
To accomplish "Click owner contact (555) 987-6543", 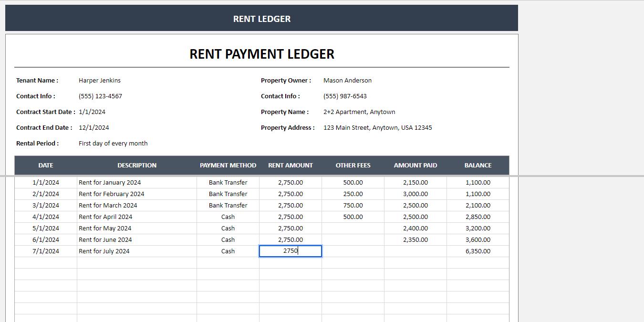I will tap(345, 96).
